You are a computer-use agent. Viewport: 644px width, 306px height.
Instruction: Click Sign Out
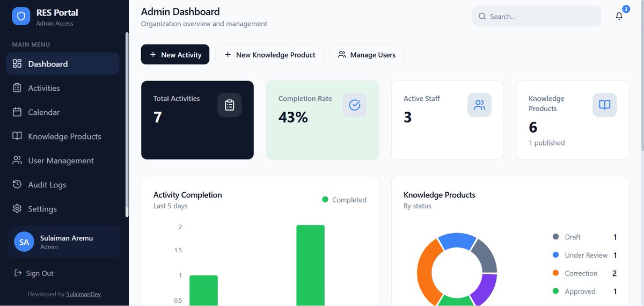(x=34, y=273)
